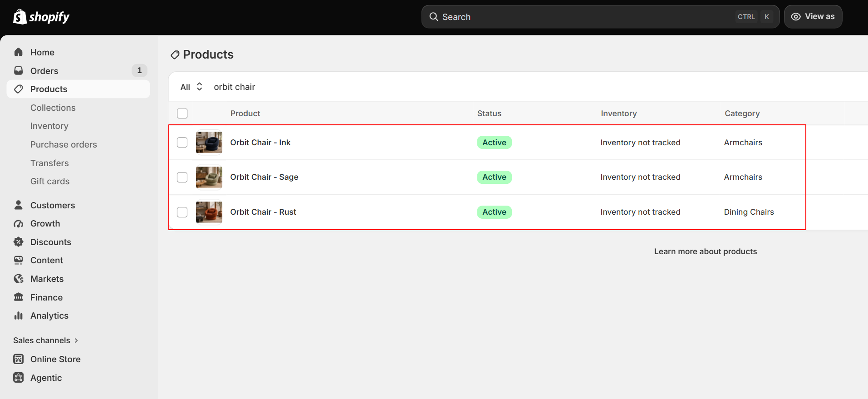Click the Inventory column header
The height and width of the screenshot is (399, 868).
tap(619, 113)
